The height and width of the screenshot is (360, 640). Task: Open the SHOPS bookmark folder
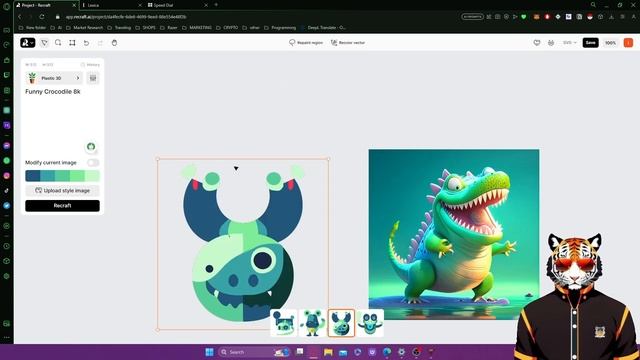(x=145, y=28)
